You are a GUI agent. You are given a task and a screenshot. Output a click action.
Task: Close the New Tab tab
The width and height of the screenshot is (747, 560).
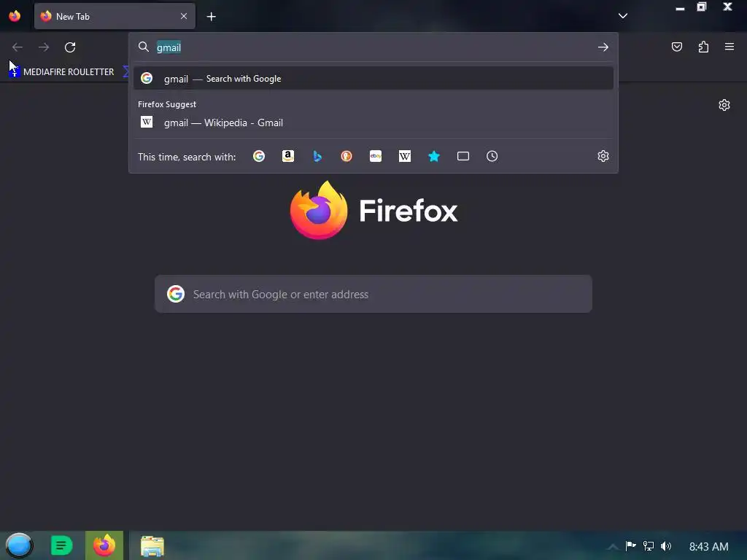pyautogui.click(x=183, y=16)
